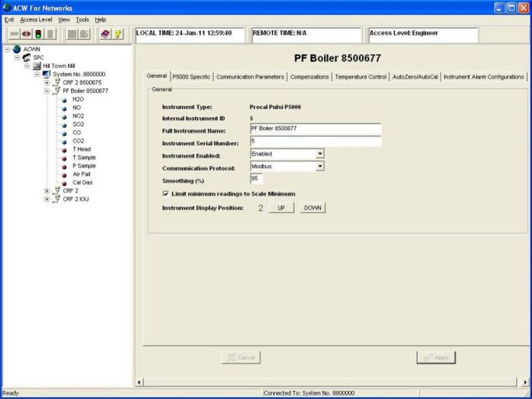Select the H2O channel icon under PF Boiler

(x=64, y=100)
